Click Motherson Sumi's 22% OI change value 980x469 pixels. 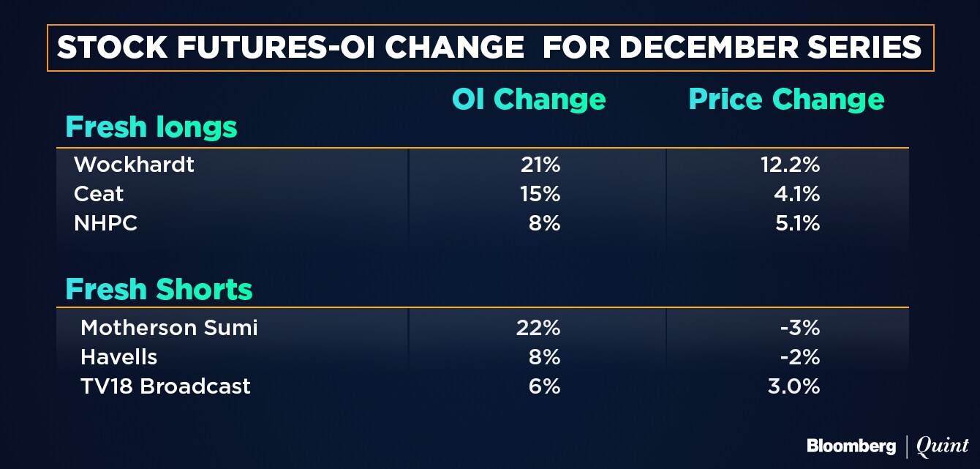538,327
